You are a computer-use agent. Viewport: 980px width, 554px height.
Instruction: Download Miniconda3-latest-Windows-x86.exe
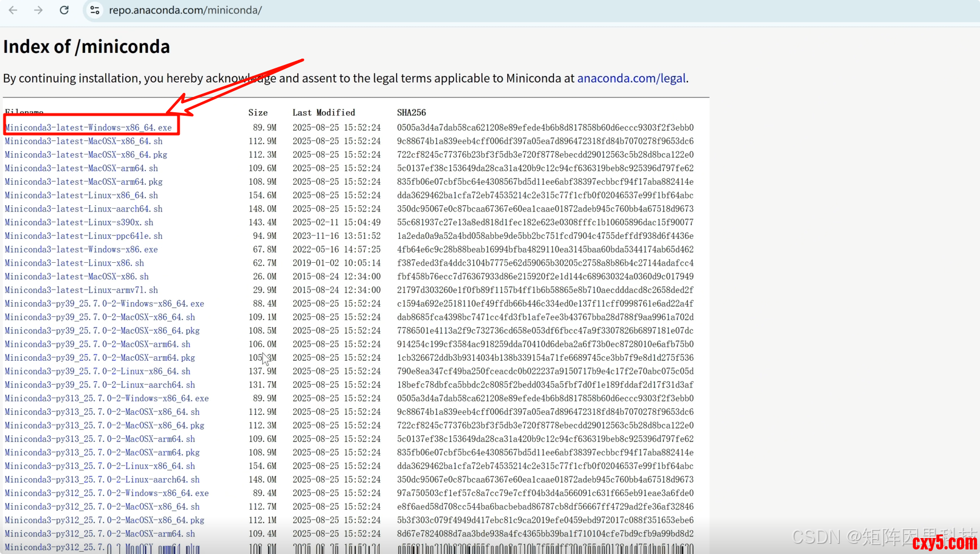pyautogui.click(x=82, y=250)
